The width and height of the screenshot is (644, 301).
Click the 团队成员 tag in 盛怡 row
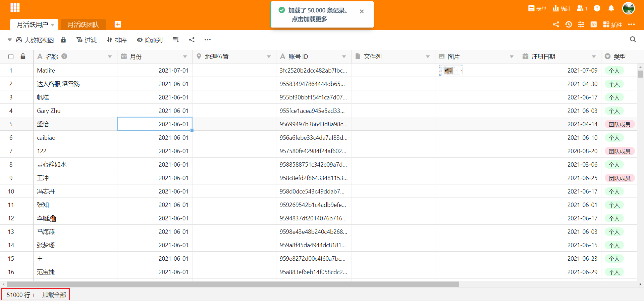pyautogui.click(x=620, y=124)
